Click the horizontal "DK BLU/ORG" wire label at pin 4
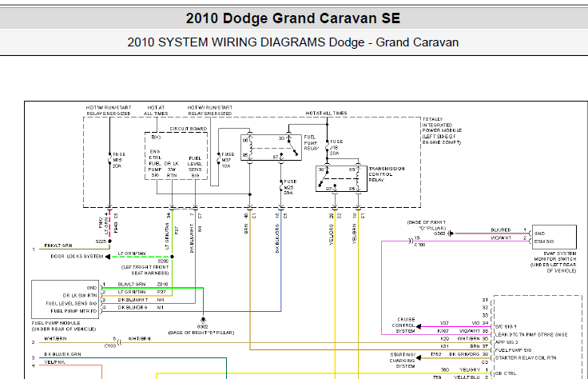Image resolution: width=588 pixels, height=379 pixels. (x=133, y=308)
